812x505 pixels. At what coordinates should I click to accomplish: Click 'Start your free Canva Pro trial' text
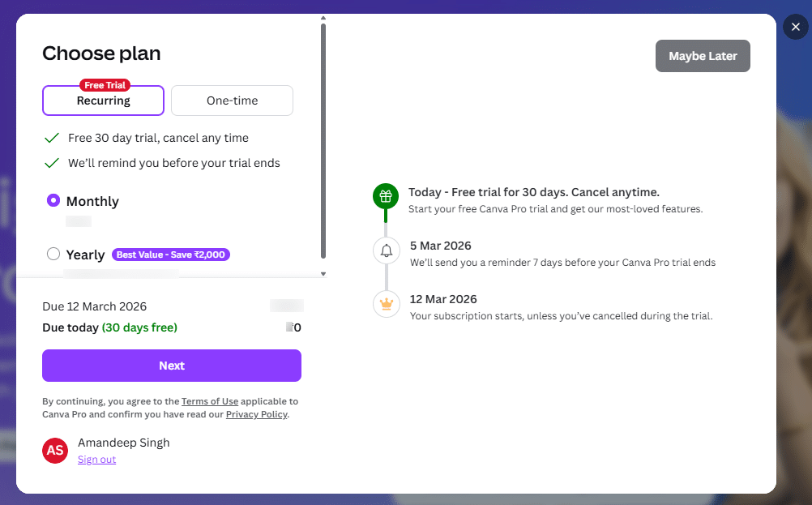coord(556,209)
